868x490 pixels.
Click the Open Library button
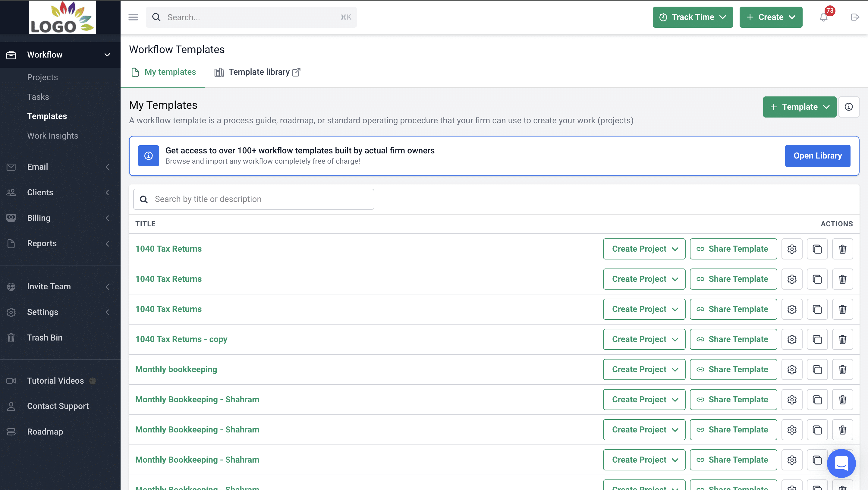[x=817, y=156]
